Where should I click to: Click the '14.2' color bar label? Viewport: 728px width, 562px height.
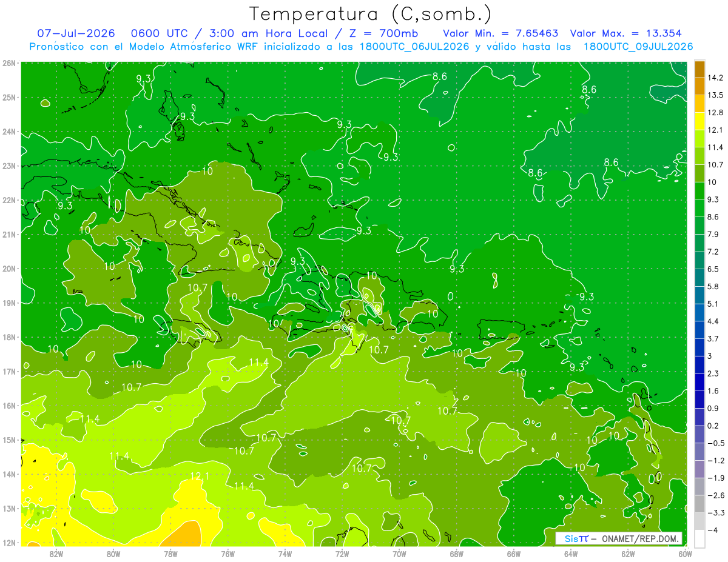tap(715, 78)
